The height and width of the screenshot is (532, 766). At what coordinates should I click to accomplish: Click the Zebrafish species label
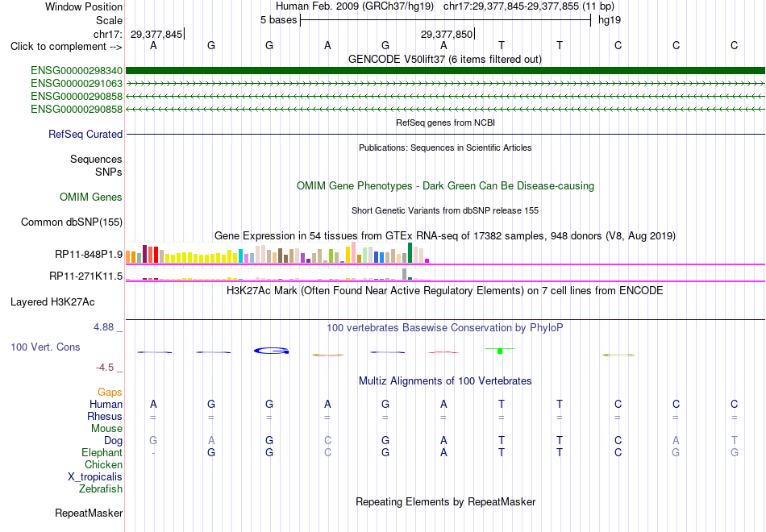coord(101,489)
